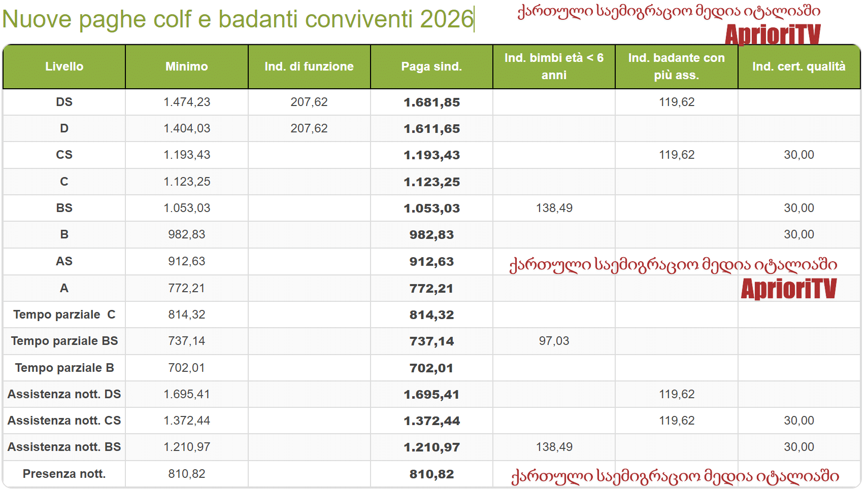This screenshot has width=868, height=489.
Task: Select the 'Minimo' column header
Action: click(186, 66)
